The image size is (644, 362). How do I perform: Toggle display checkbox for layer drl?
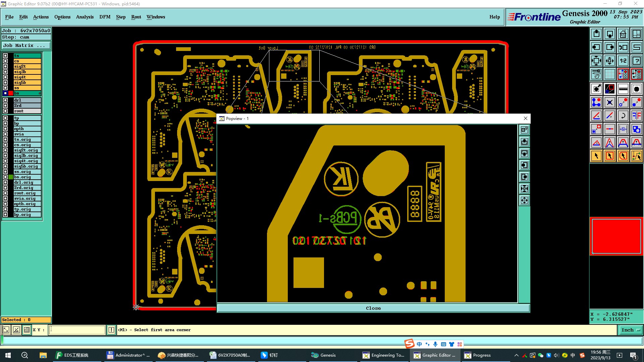pos(5,100)
